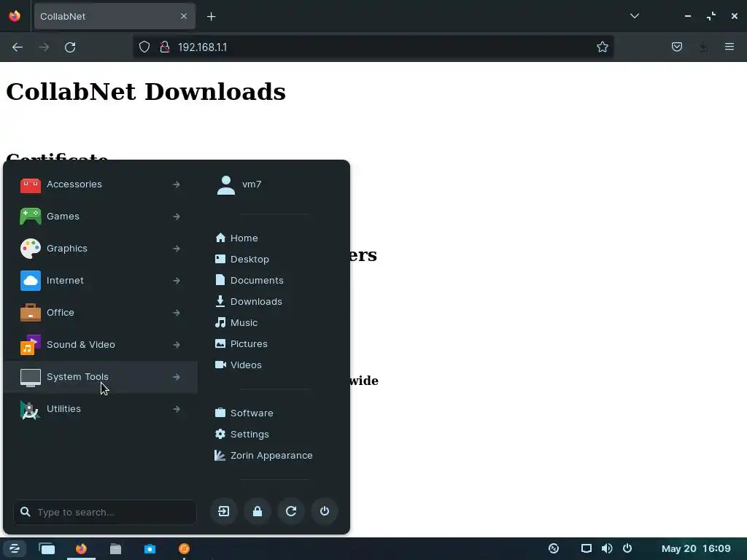Reload the Firefox page
This screenshot has height=560, width=747.
coord(70,47)
